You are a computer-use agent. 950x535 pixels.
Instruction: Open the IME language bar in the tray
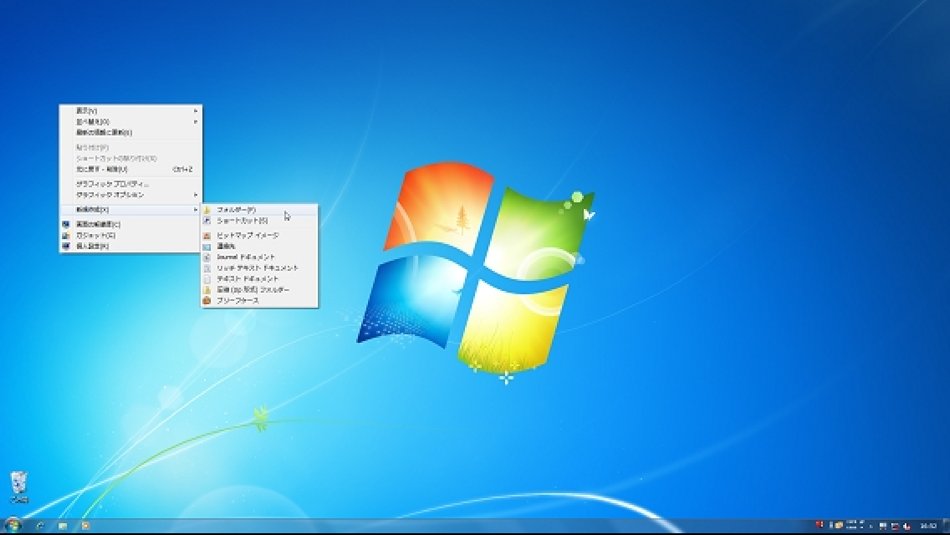[x=847, y=525]
